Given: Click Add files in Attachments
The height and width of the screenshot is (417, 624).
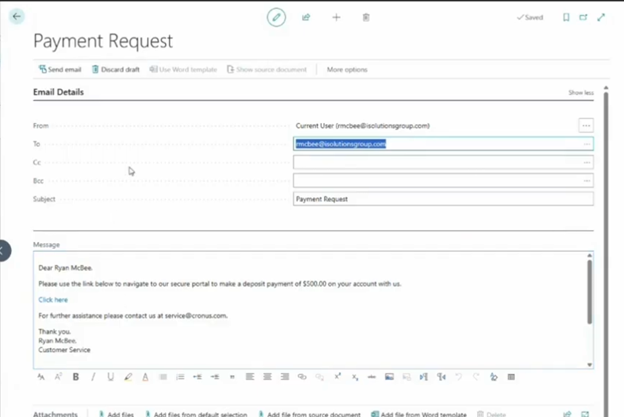Looking at the screenshot, I should tap(116, 414).
